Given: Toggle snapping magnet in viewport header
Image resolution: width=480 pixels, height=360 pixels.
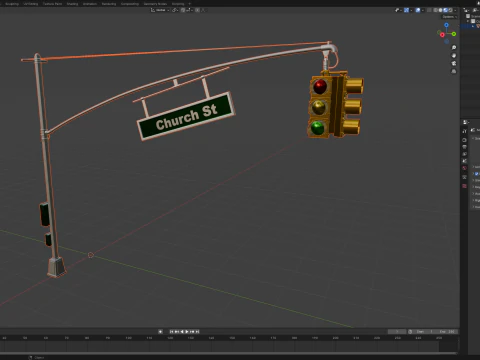Looking at the screenshot, I should tap(183, 10).
